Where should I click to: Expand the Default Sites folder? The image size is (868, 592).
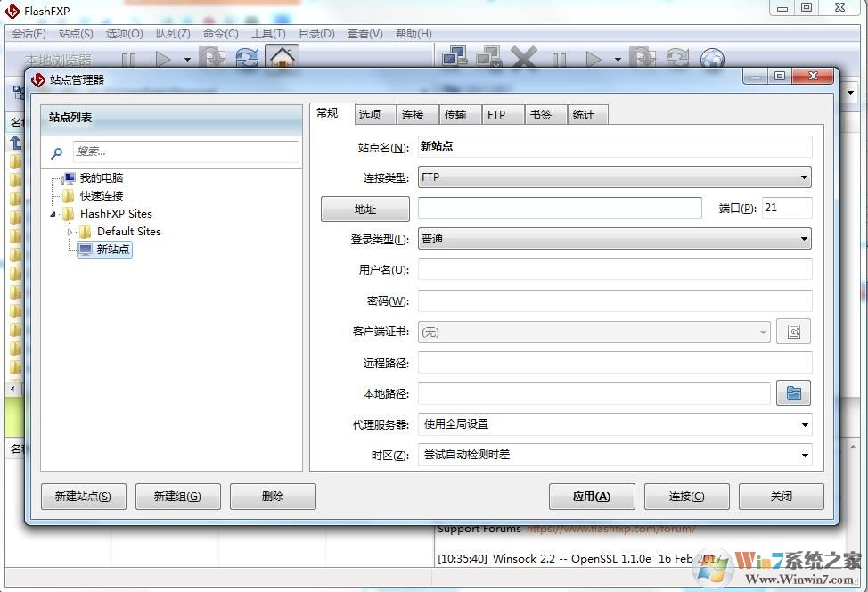pyautogui.click(x=70, y=232)
